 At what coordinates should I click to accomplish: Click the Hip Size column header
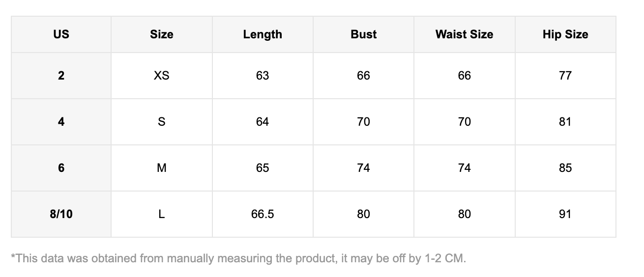point(565,34)
